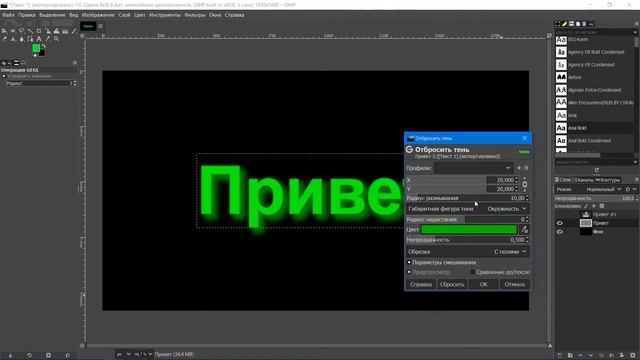Open the Выделение menu
Viewport: 640px width, 360px height.
[52, 15]
